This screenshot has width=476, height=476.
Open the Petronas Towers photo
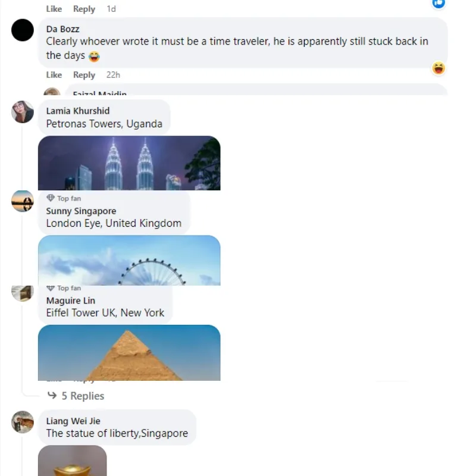click(x=129, y=163)
